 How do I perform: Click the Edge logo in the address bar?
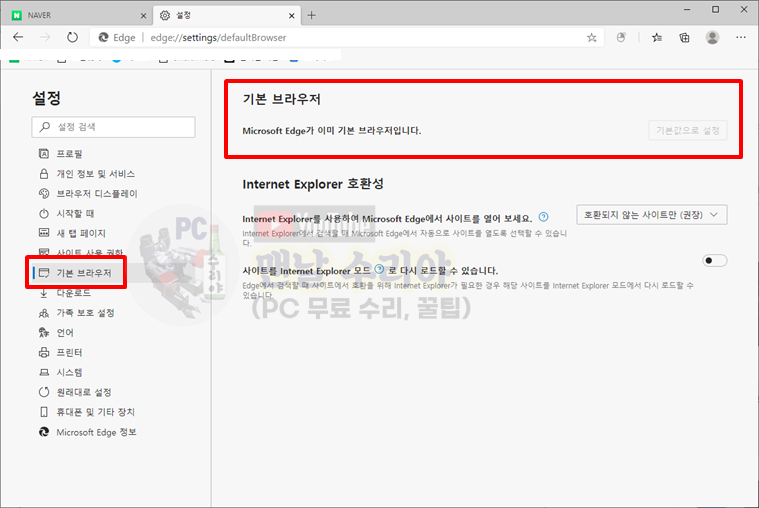coord(103,37)
